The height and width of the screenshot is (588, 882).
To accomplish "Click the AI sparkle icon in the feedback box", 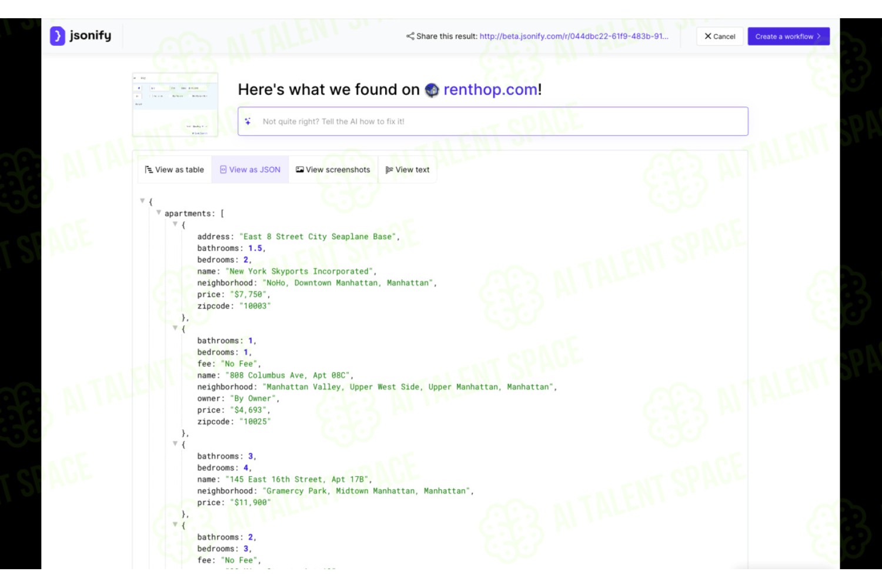I will tap(248, 121).
